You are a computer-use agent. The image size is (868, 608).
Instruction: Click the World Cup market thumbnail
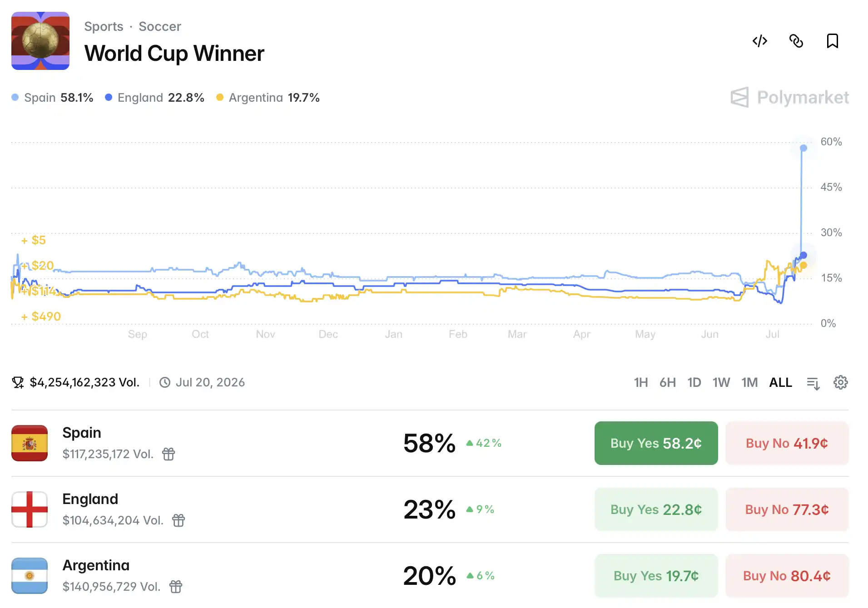click(x=40, y=41)
